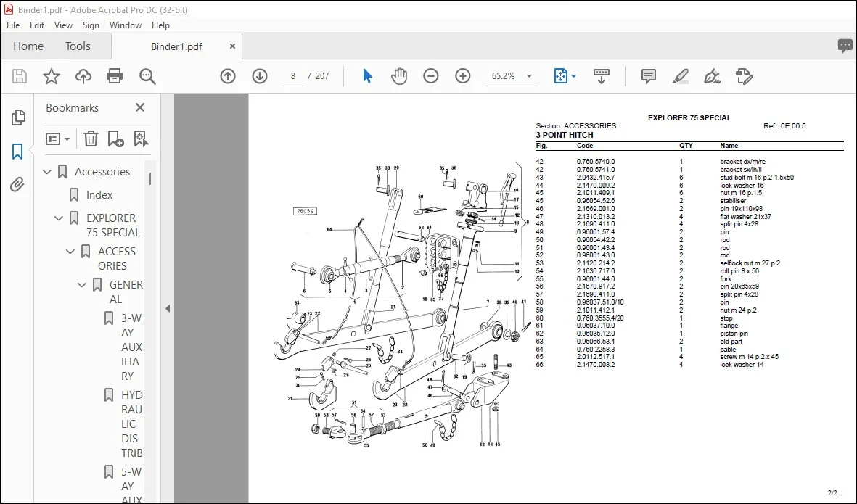
Task: Toggle the Bookmarks panel sidebar icon
Action: (x=17, y=152)
